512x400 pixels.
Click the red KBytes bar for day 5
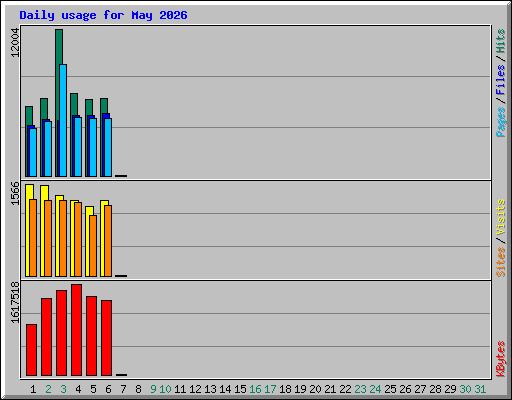click(91, 336)
